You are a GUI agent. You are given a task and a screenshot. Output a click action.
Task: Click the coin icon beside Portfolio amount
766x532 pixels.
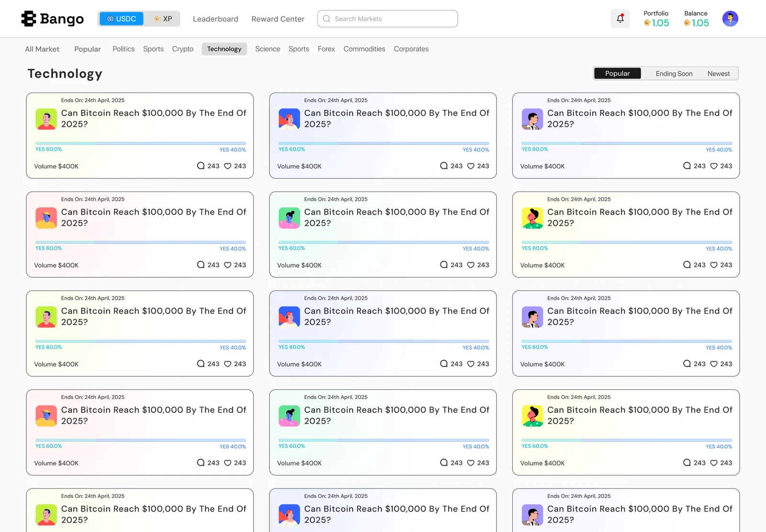click(647, 23)
